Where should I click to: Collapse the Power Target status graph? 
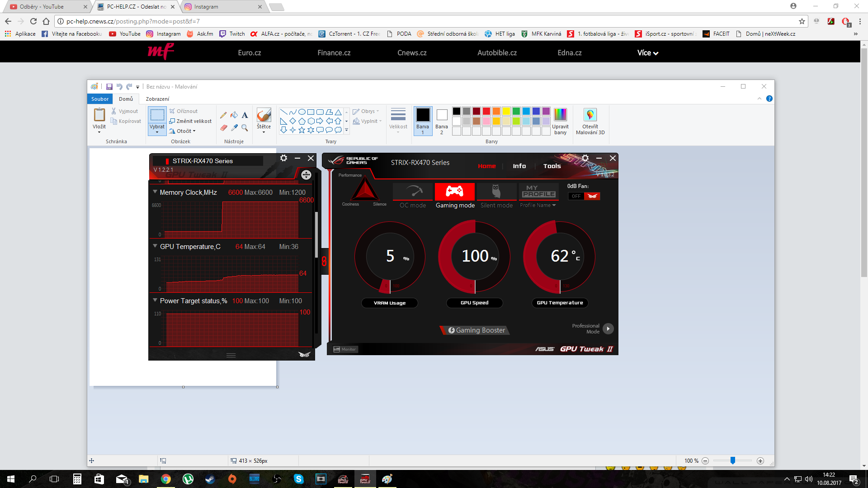tap(155, 300)
